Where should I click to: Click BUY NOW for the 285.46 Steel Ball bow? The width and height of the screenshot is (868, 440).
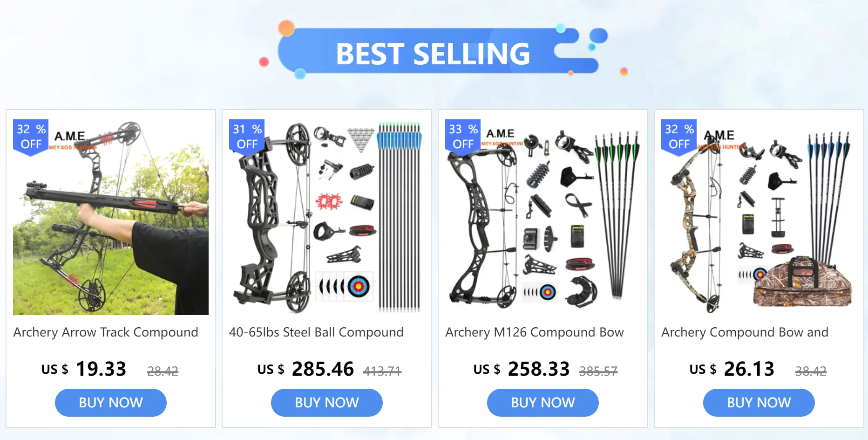tap(327, 403)
